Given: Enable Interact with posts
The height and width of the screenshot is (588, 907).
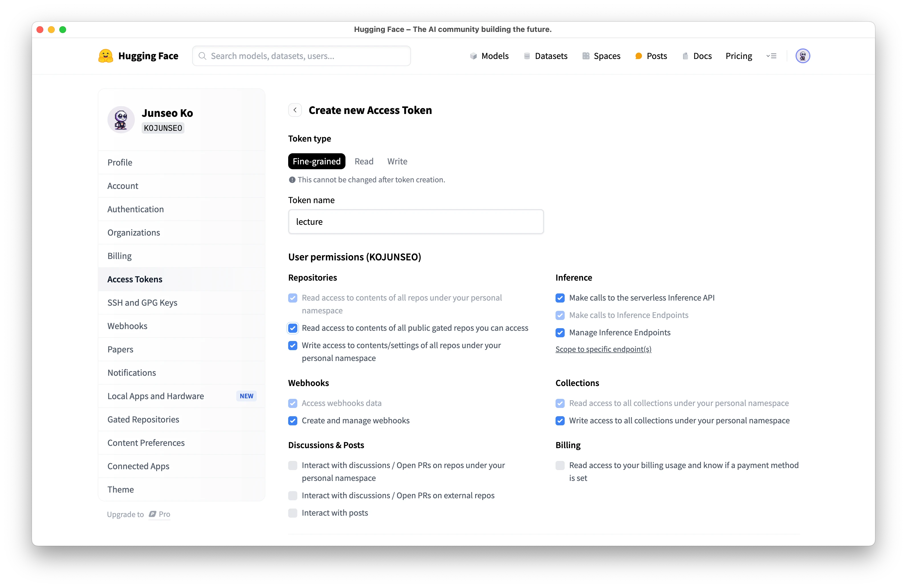Looking at the screenshot, I should point(293,513).
